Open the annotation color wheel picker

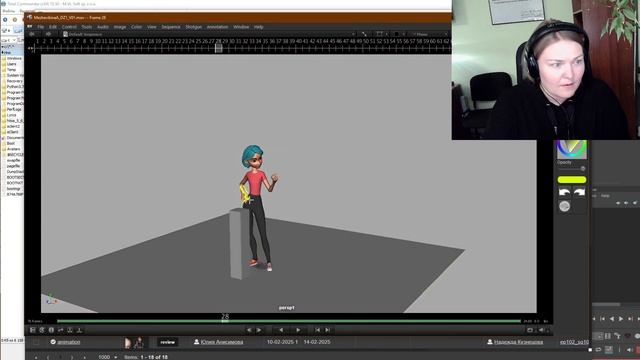pos(572,149)
